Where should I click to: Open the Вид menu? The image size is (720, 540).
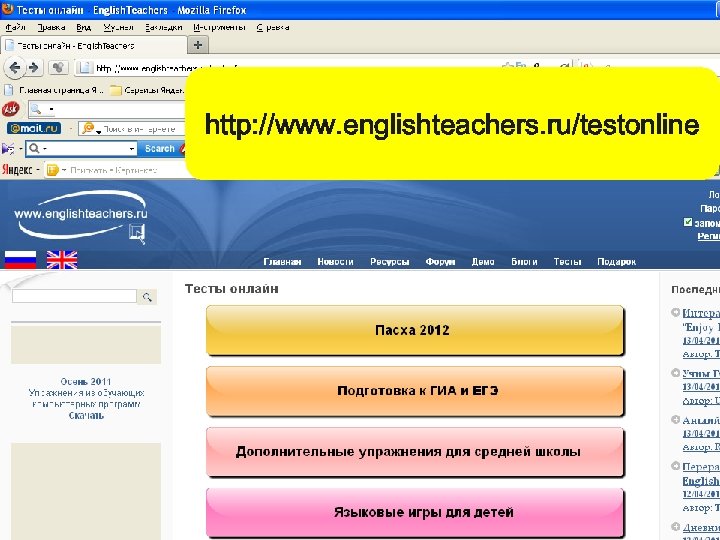point(84,27)
